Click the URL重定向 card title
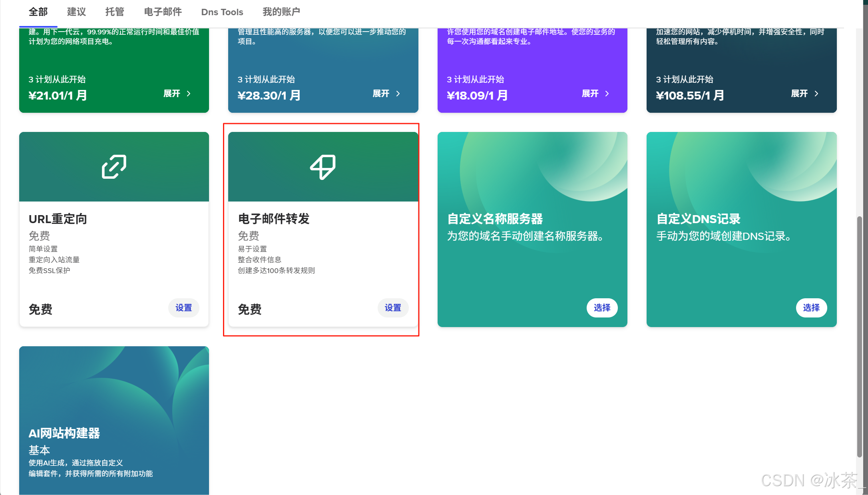Screen dimensions: 868x495 (x=58, y=219)
